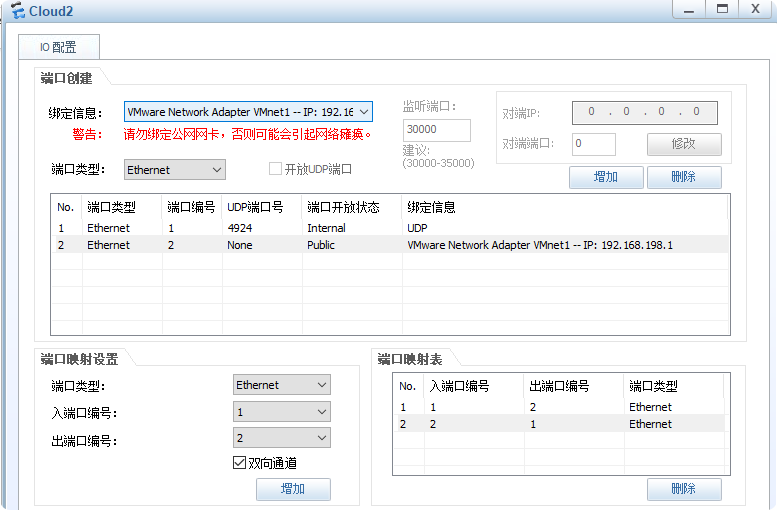The image size is (777, 510).
Task: Click the 监听端口 input field showing 30000
Action: tap(436, 130)
